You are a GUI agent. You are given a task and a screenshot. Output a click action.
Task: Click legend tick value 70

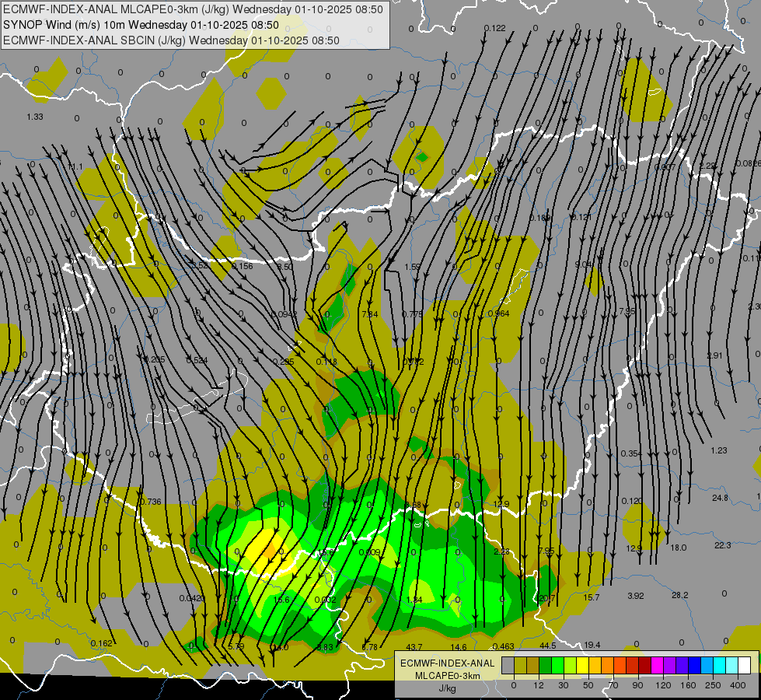click(613, 685)
